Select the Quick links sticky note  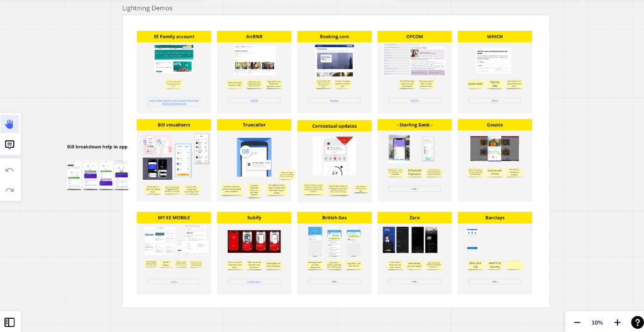[x=475, y=84]
